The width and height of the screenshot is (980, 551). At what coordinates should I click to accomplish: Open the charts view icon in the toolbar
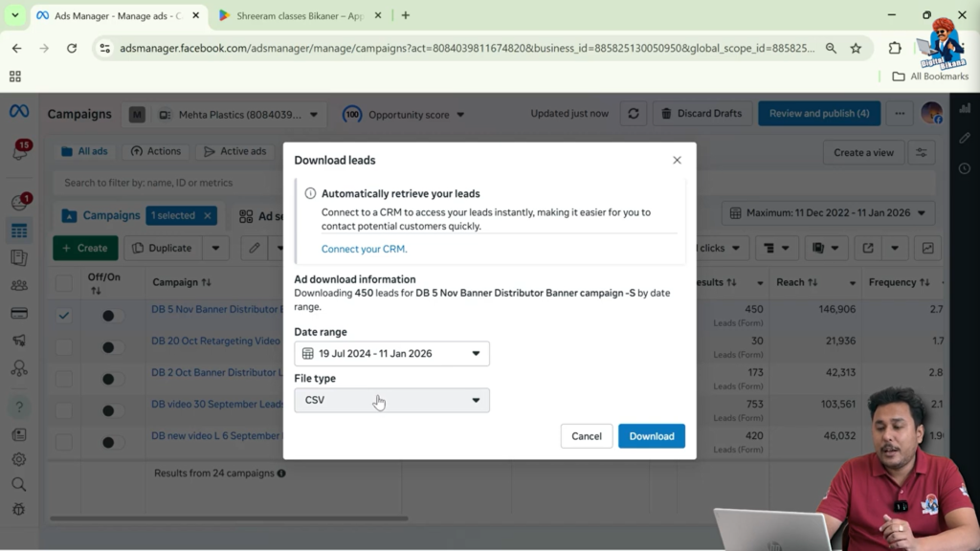point(926,248)
